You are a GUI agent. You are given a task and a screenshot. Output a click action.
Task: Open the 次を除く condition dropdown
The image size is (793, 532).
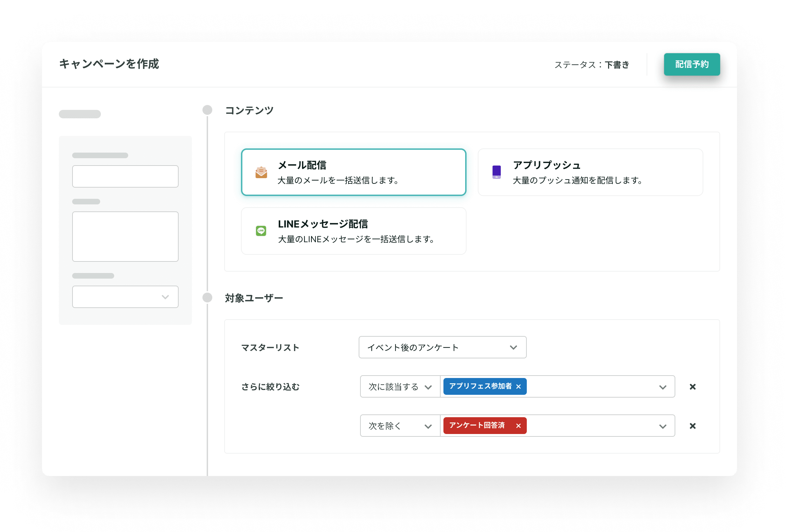click(x=400, y=426)
